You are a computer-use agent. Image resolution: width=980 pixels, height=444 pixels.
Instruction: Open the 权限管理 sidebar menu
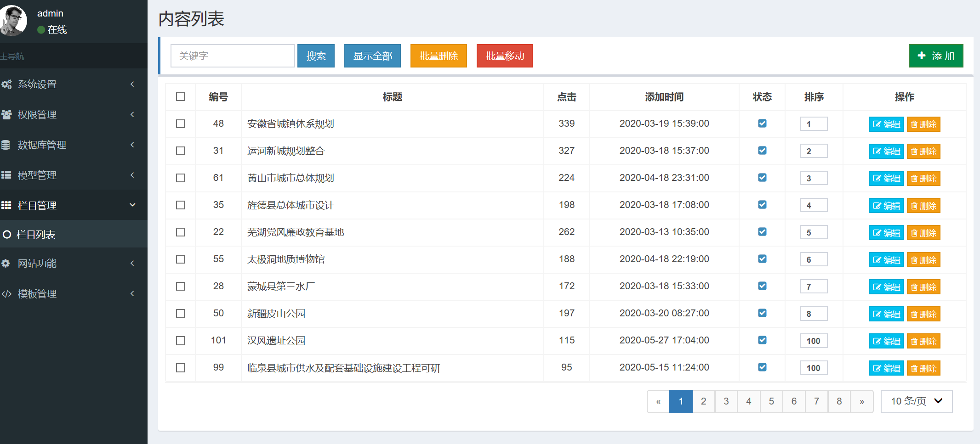74,115
